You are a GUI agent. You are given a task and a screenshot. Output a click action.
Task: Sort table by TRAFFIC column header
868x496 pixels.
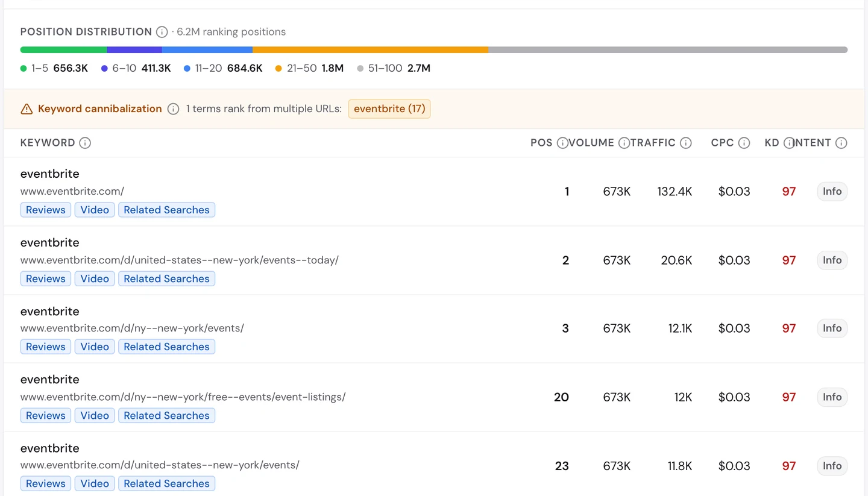[x=653, y=143]
